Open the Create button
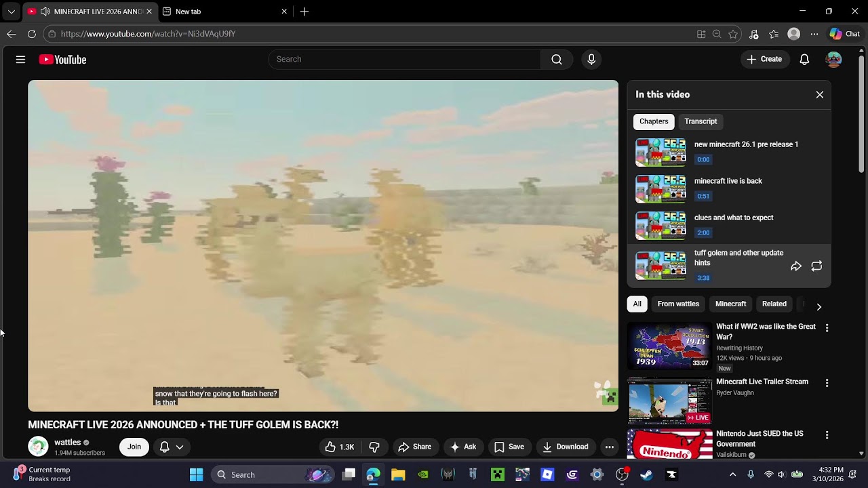Viewport: 868px width, 488px height. 765,60
